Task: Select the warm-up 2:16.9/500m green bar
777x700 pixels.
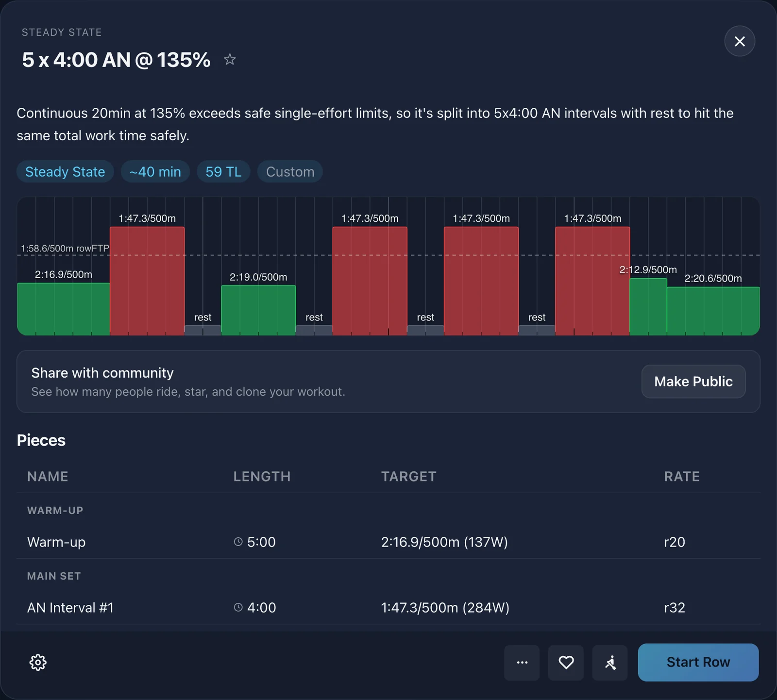Action: 64,309
